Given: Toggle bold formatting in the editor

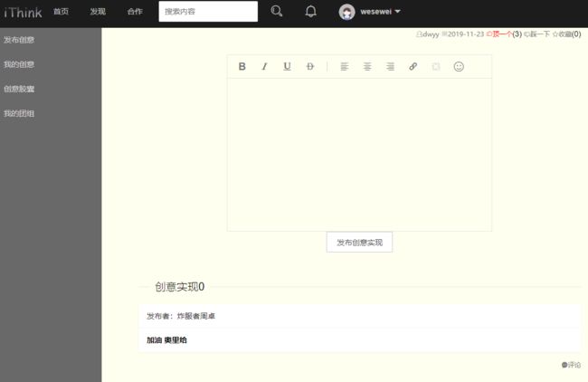Looking at the screenshot, I should tap(242, 66).
